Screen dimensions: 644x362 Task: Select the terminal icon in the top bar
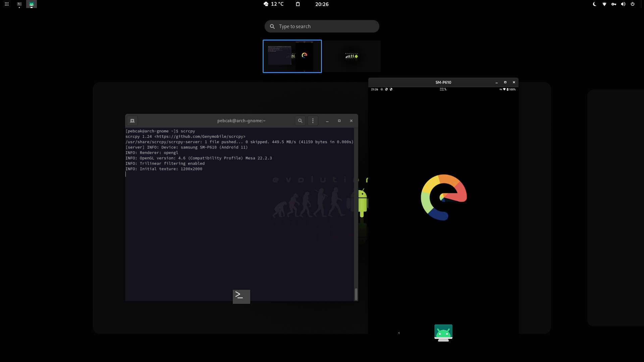click(x=19, y=4)
